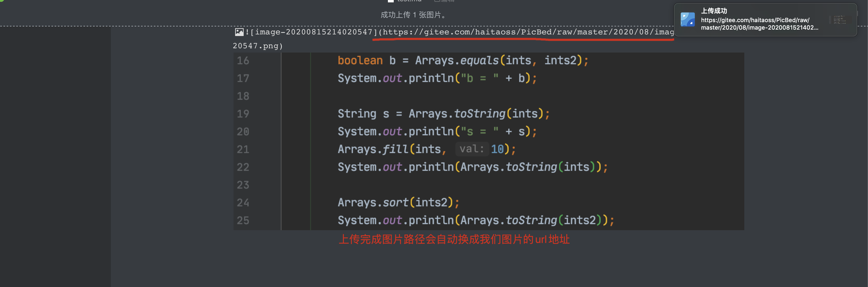The height and width of the screenshot is (287, 868).
Task: Click the boolean keyword on line 16
Action: (x=360, y=61)
